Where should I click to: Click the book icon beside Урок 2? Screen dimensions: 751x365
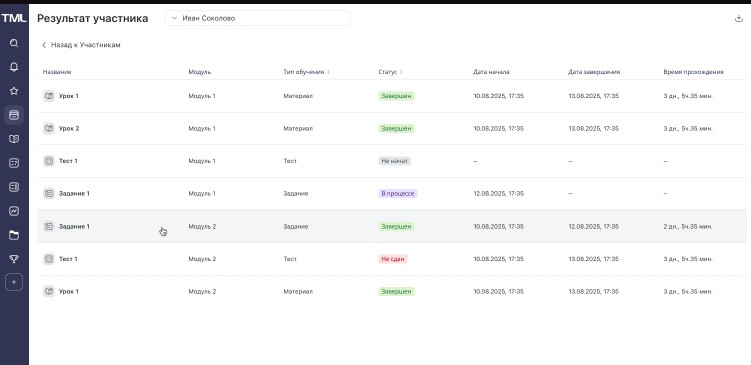(x=48, y=128)
